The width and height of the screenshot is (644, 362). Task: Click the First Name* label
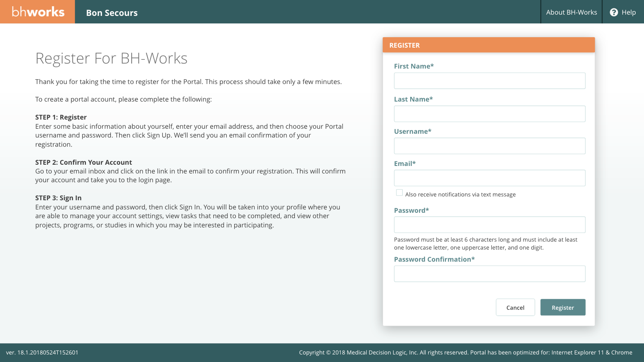click(x=414, y=66)
